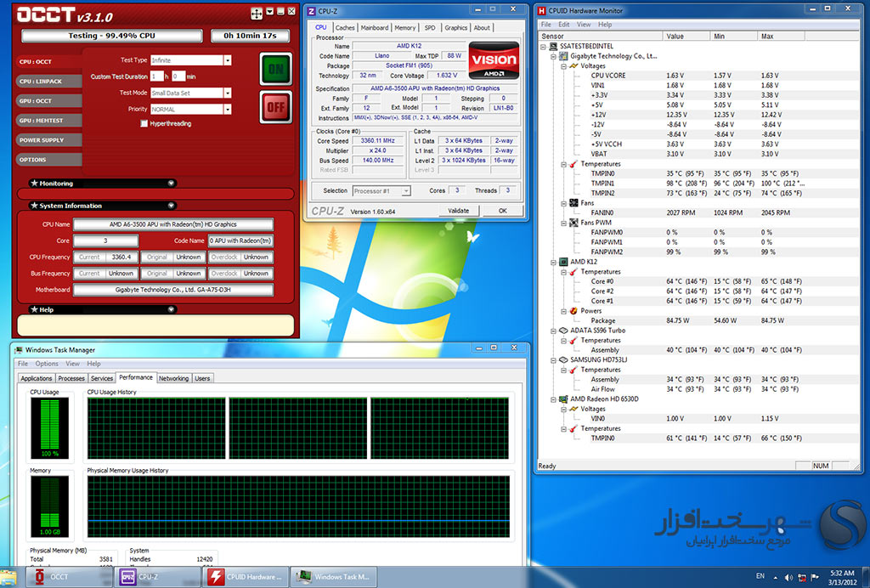870x588 pixels.
Task: Collapse the Fans PWM tree node
Action: tap(564, 223)
